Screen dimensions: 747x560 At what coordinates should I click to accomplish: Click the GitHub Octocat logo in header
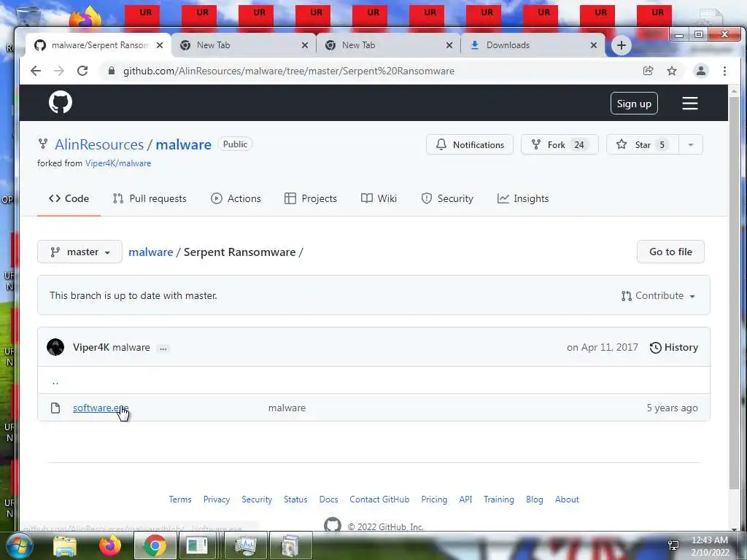pos(61,102)
